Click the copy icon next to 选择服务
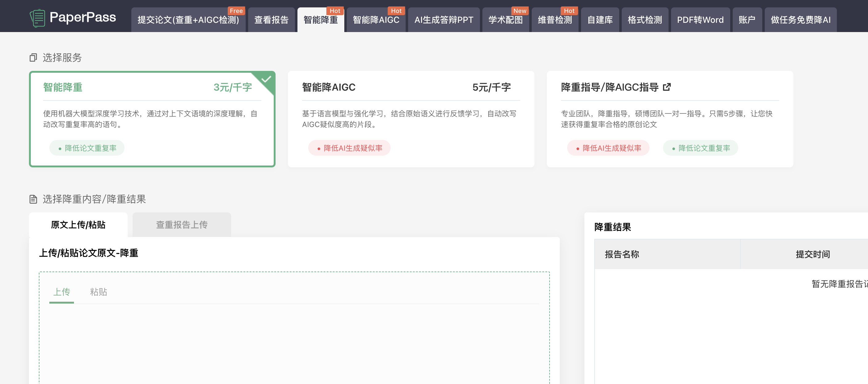Screen dimensions: 868x384 coord(33,58)
